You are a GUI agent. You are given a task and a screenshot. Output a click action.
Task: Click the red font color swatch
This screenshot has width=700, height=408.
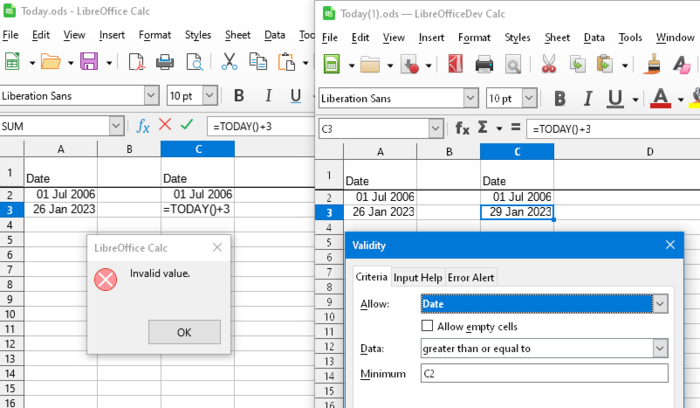click(x=660, y=98)
